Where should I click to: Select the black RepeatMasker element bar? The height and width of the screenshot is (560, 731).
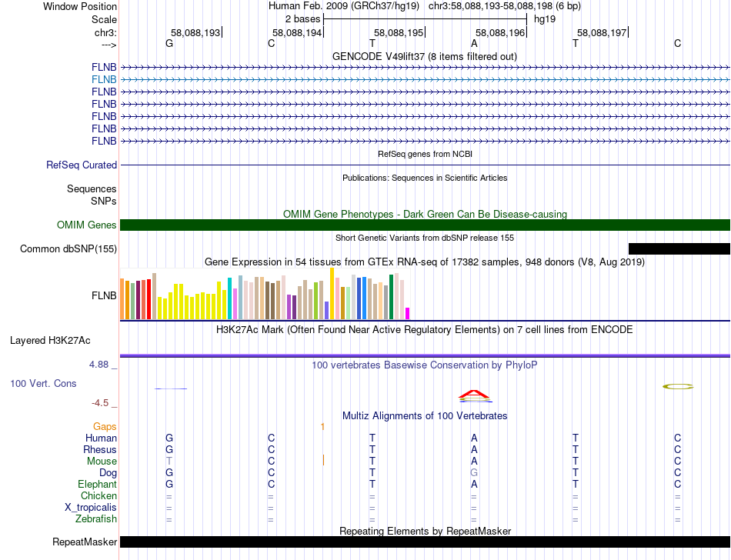pos(425,542)
